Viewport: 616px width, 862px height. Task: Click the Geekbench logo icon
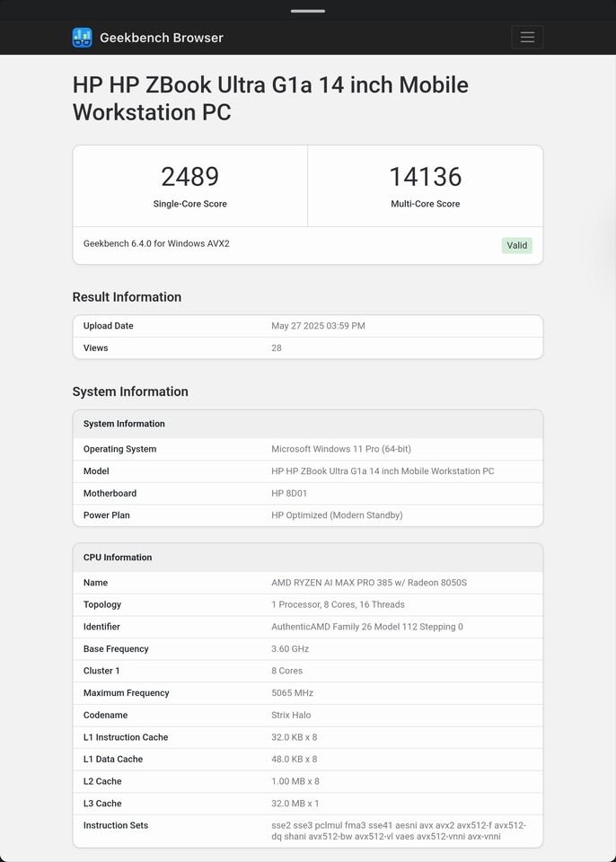[x=82, y=38]
